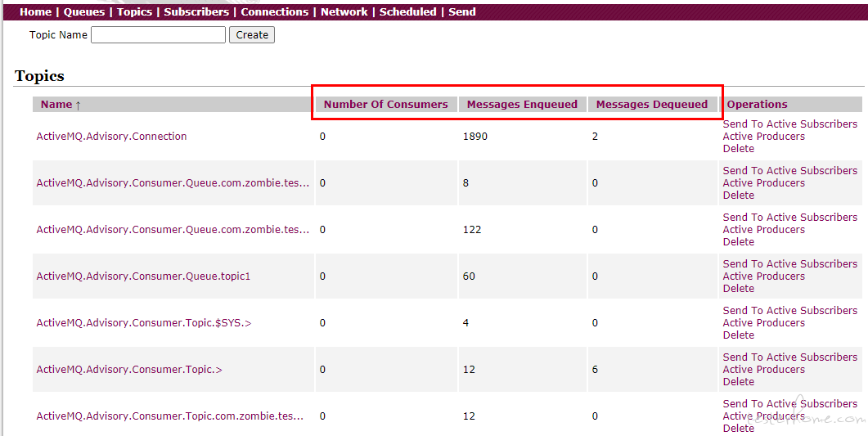The width and height of the screenshot is (868, 436).
Task: Select enqueued value 12 in Consumer.Topic.> row
Action: tap(469, 369)
